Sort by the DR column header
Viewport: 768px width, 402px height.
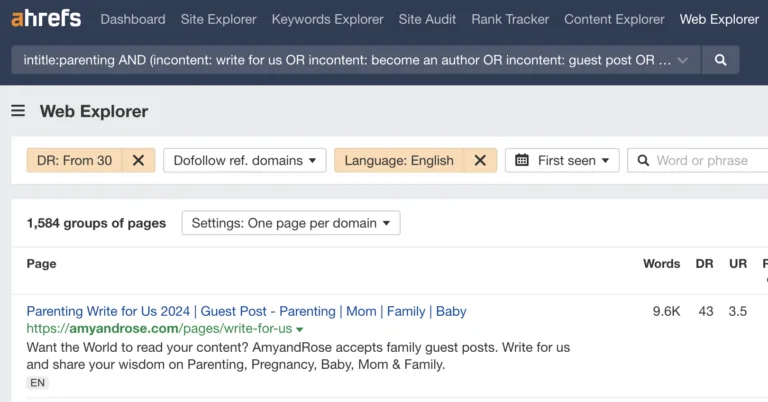tap(704, 263)
